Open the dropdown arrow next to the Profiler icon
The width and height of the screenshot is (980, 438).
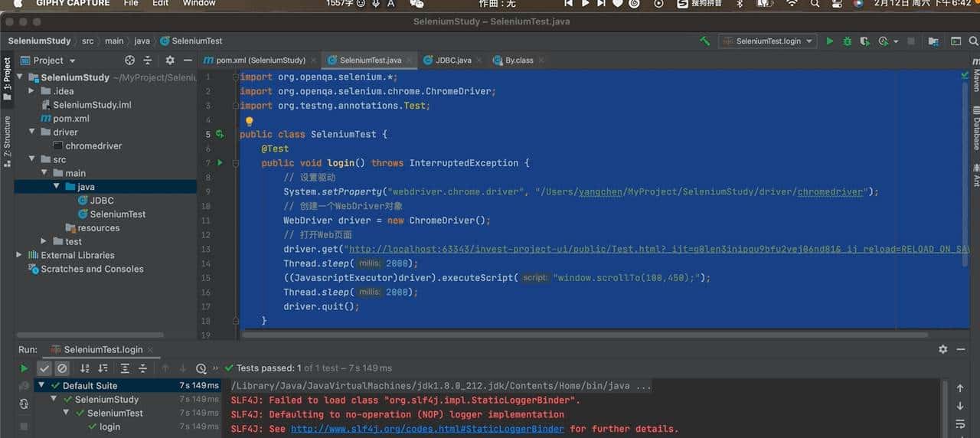[894, 41]
